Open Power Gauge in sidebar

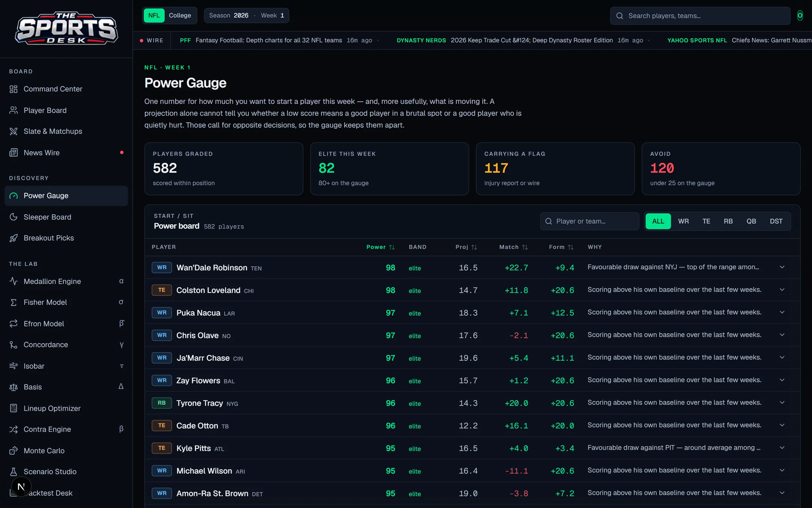(x=66, y=196)
